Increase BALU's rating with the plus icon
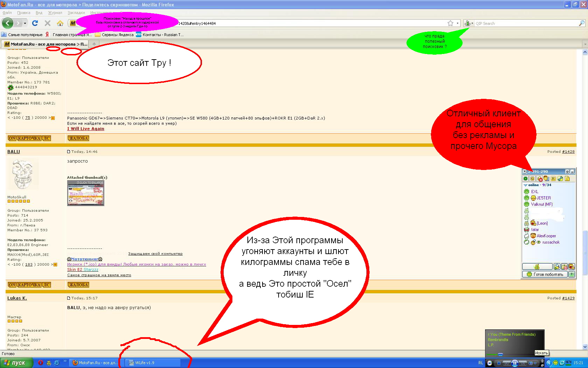Screen dimensions: 588x368 pyautogui.click(x=55, y=265)
